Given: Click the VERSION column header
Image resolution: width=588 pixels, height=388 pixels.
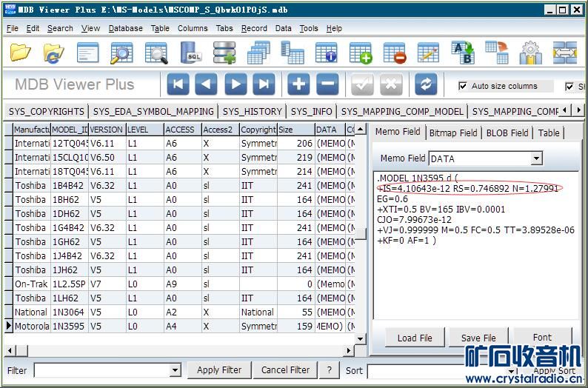Looking at the screenshot, I should point(107,130).
